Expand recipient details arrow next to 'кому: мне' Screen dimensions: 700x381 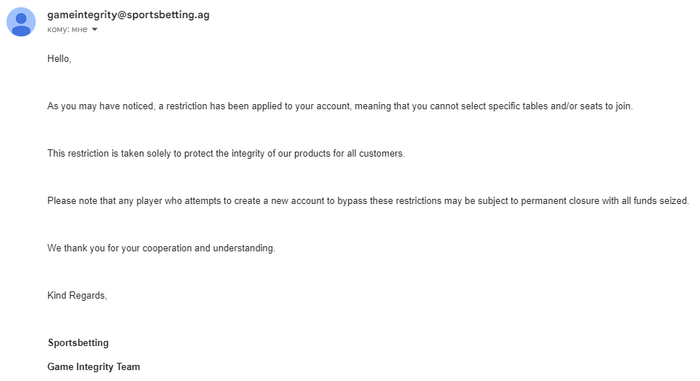(94, 29)
